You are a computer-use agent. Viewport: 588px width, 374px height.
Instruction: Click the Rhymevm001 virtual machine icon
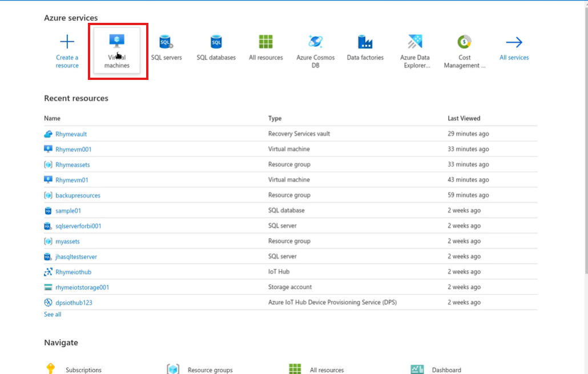pyautogui.click(x=48, y=149)
